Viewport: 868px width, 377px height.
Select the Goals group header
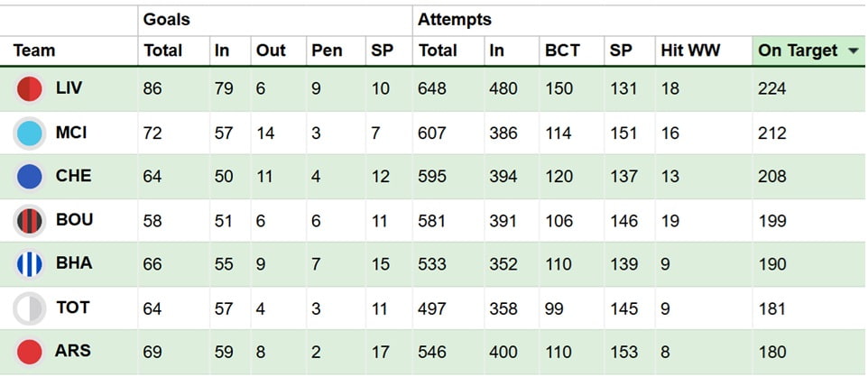(x=167, y=19)
